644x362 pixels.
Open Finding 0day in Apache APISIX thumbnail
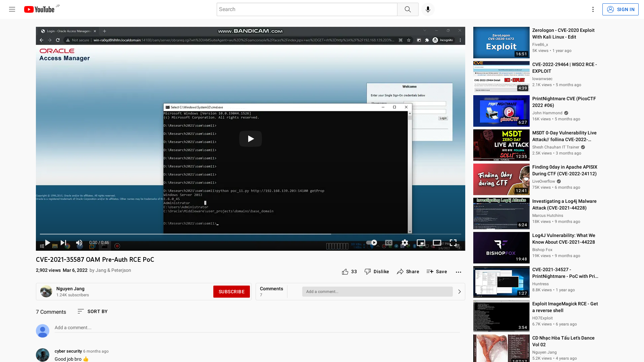(501, 179)
